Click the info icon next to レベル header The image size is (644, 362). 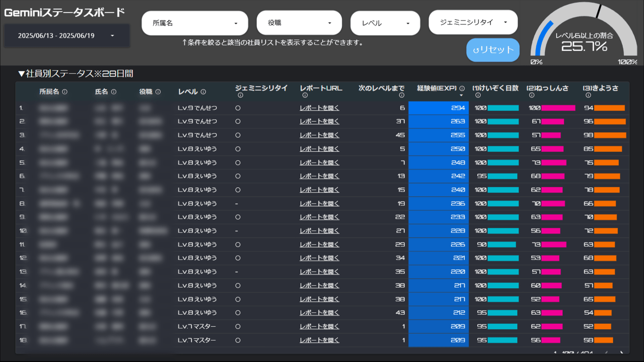pos(203,92)
